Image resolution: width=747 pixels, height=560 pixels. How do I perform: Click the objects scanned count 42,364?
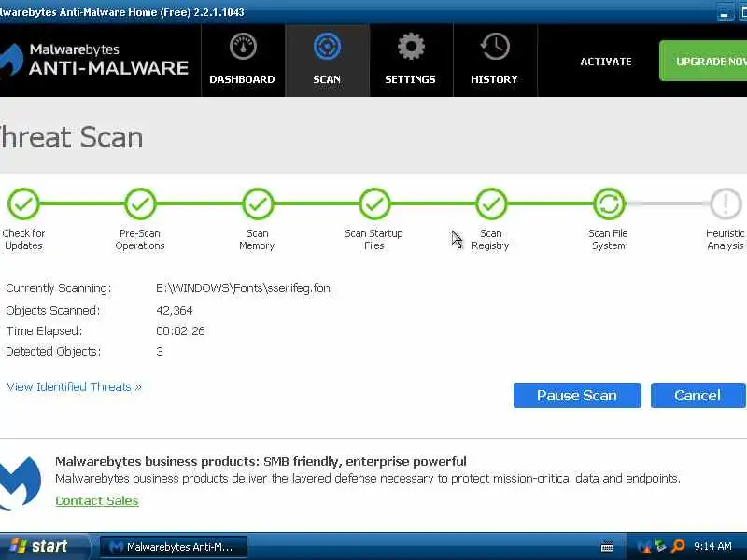(x=175, y=311)
